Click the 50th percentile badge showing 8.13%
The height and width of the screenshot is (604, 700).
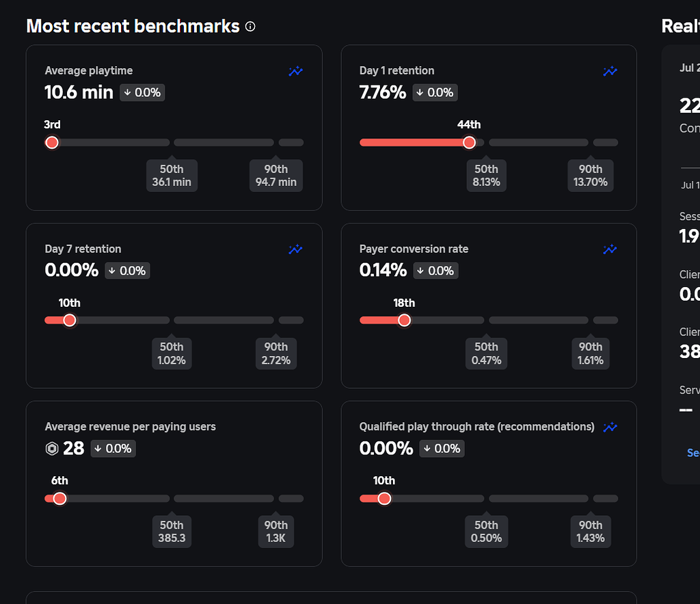pos(486,176)
